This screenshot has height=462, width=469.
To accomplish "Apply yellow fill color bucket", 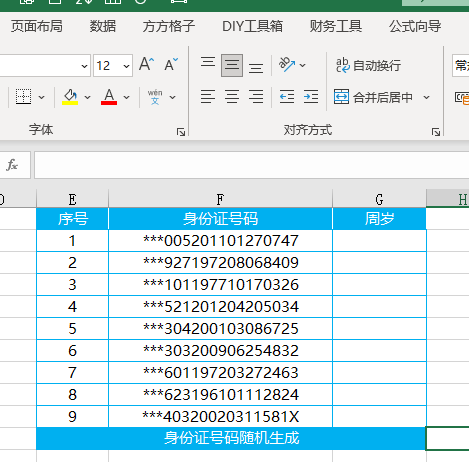I will point(70,97).
